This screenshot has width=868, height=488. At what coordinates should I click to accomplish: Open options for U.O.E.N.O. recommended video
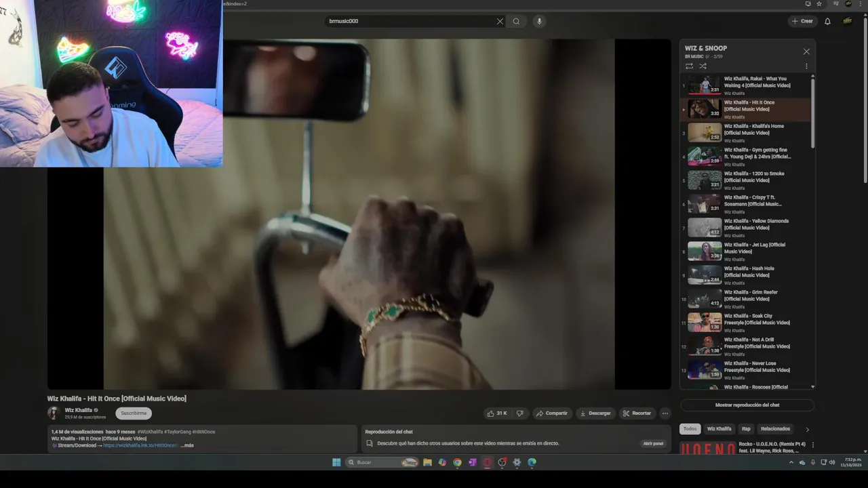[x=812, y=445]
